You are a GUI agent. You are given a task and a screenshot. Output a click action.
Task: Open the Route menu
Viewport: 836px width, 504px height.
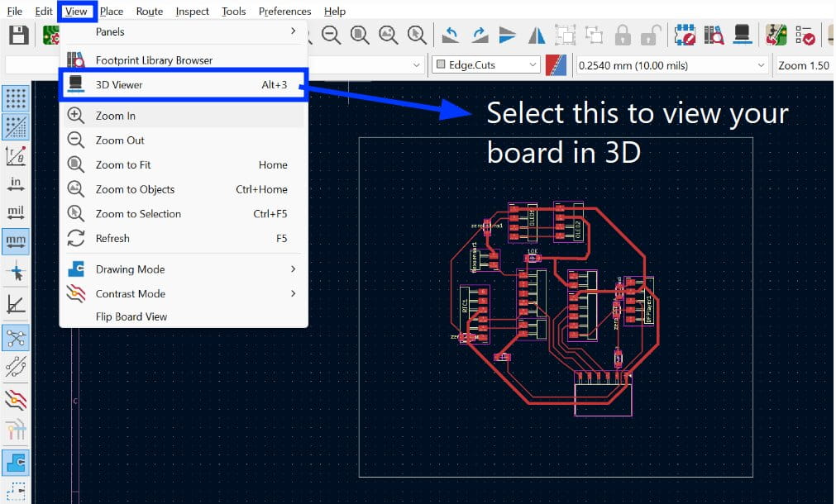(150, 12)
